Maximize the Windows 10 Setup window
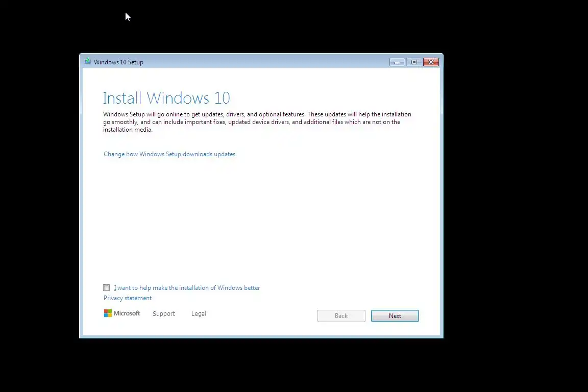This screenshot has height=392, width=588. coord(414,62)
